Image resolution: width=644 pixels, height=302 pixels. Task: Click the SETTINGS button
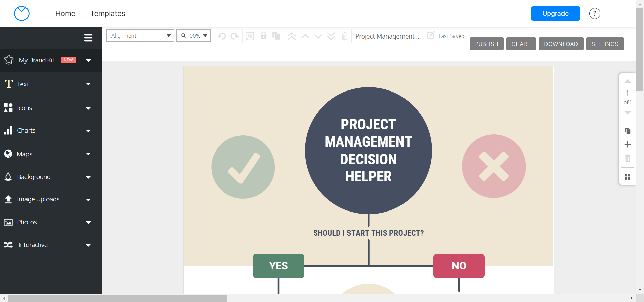click(x=605, y=44)
